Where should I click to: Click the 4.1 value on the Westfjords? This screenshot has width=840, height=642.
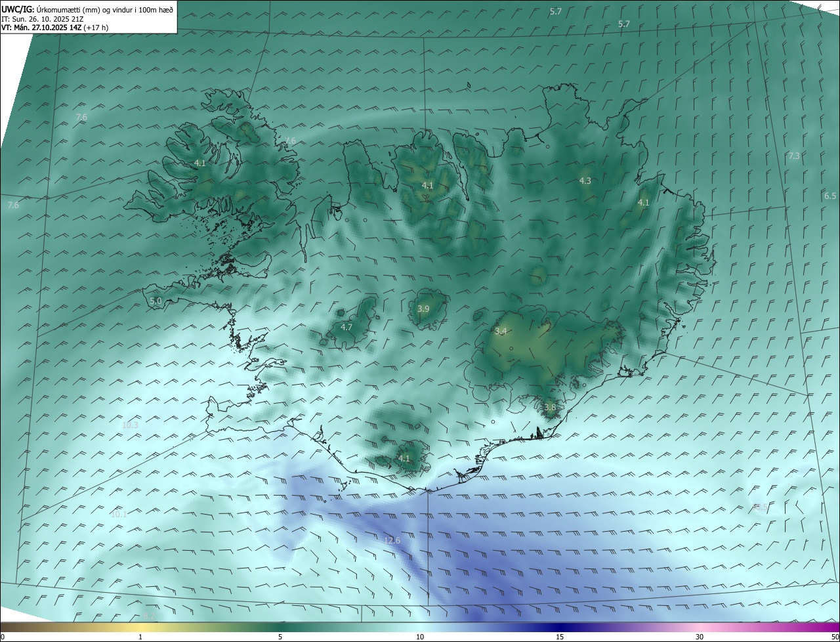200,163
